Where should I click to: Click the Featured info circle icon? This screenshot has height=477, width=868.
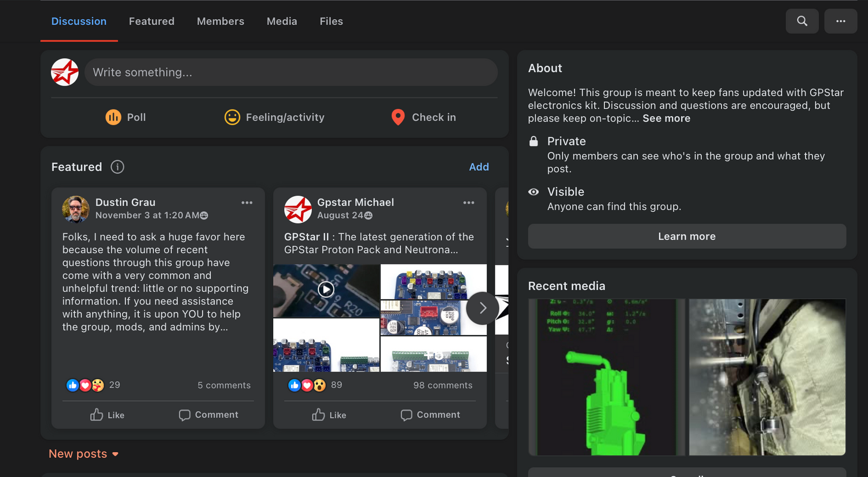point(117,167)
